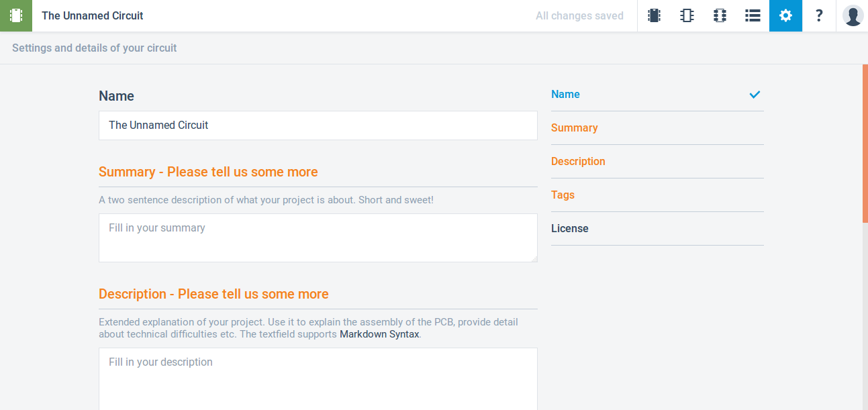Click the settings gear icon

coord(785,15)
